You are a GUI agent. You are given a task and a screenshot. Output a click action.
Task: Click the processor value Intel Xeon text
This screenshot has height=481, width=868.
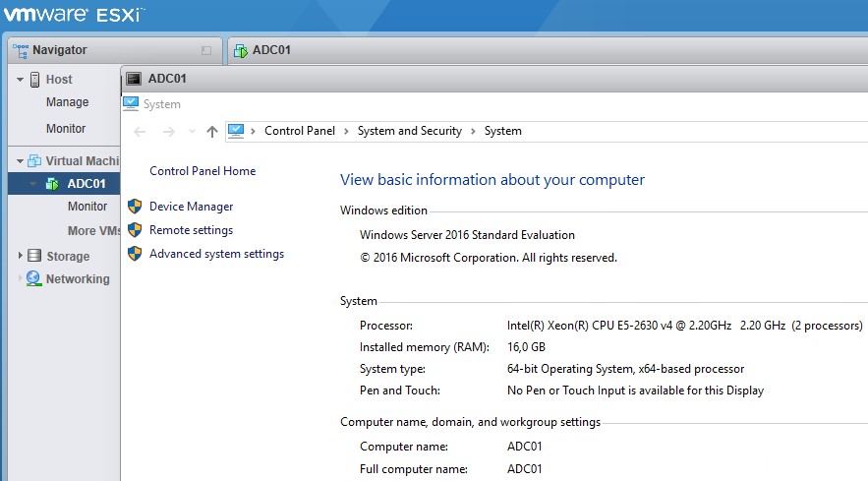click(684, 326)
